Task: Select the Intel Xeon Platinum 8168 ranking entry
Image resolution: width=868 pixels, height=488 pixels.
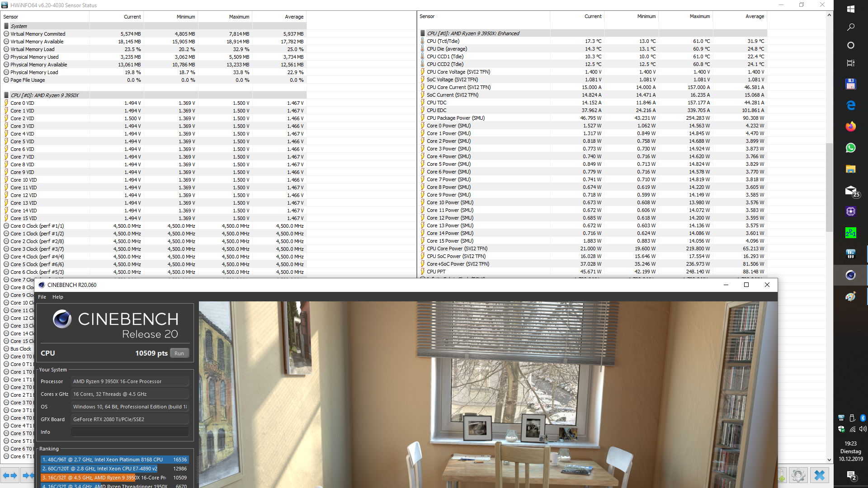Action: pyautogui.click(x=114, y=460)
